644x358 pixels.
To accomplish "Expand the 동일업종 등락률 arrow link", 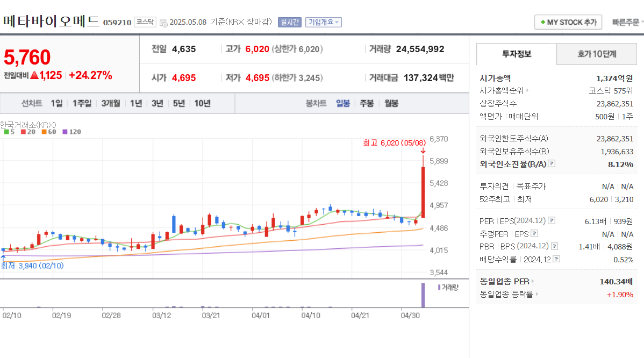I will [x=537, y=294].
